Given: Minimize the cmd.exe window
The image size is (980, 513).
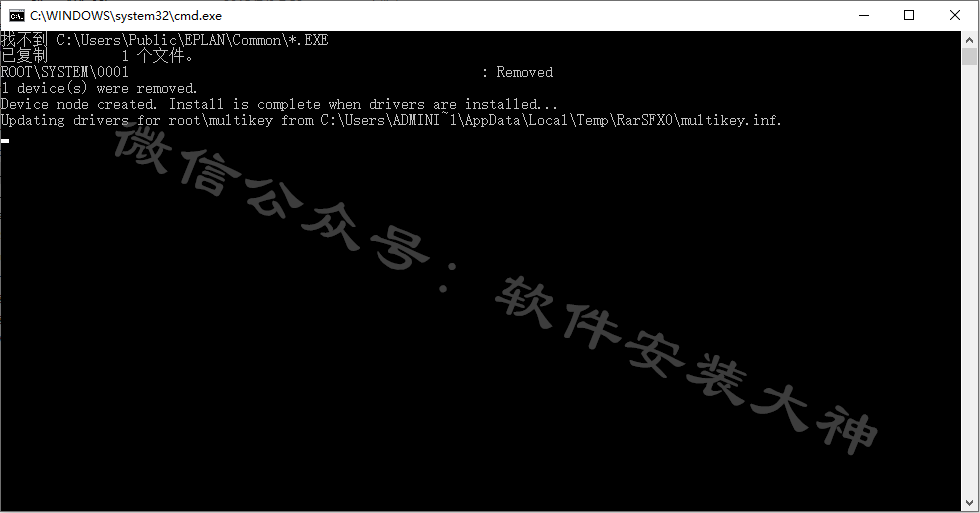Looking at the screenshot, I should (864, 16).
